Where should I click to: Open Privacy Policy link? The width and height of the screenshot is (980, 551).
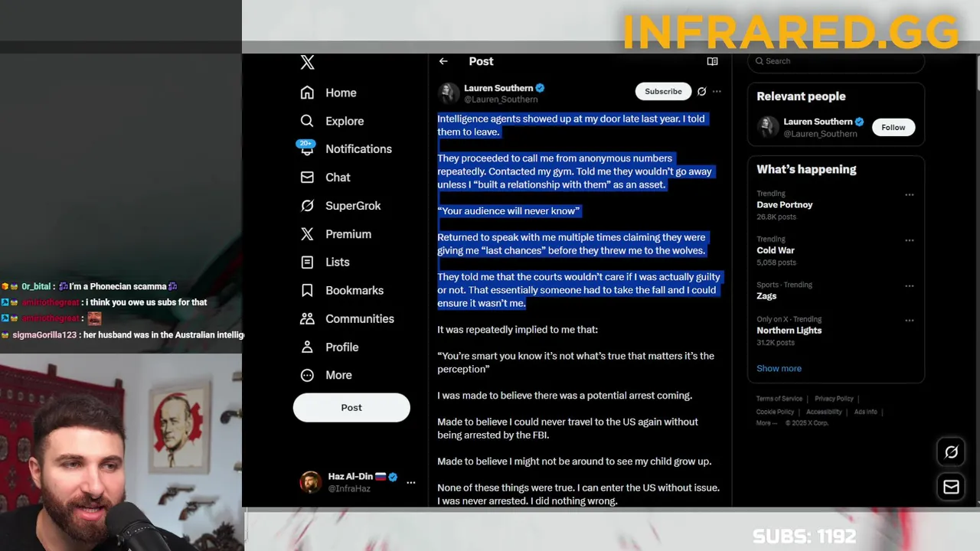(x=834, y=399)
